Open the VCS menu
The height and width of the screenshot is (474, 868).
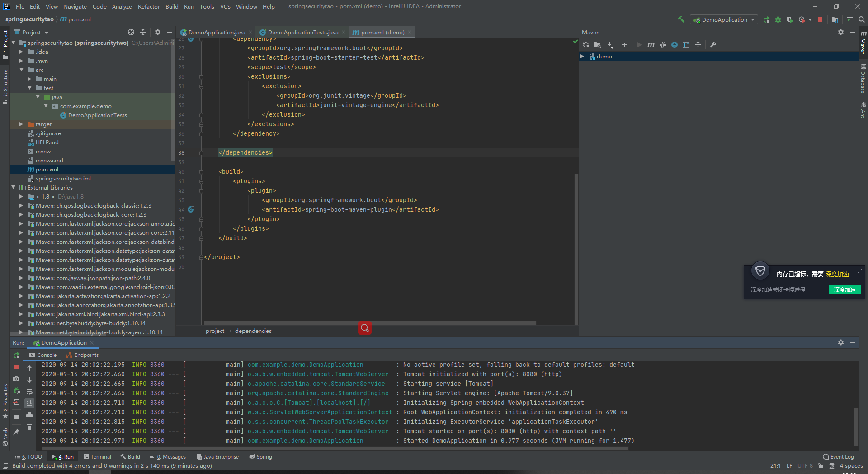(x=225, y=6)
